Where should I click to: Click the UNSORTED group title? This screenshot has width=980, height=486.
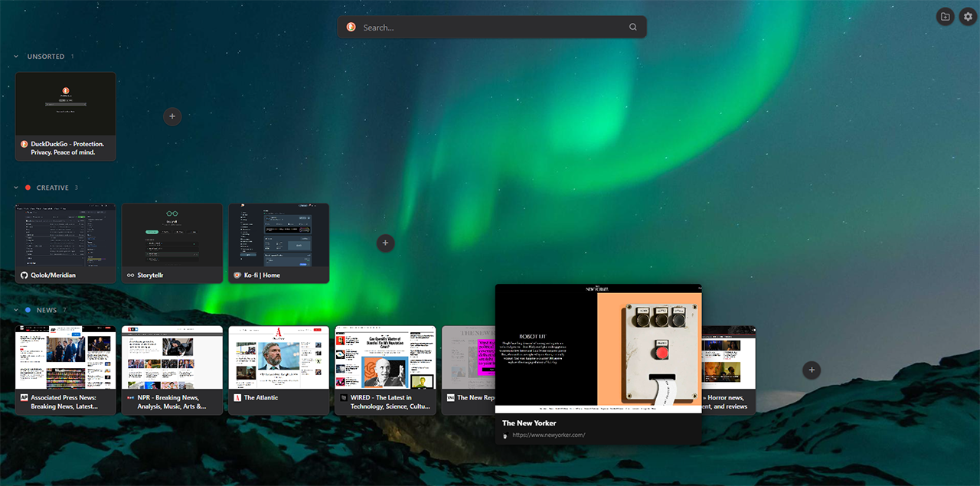pos(46,57)
